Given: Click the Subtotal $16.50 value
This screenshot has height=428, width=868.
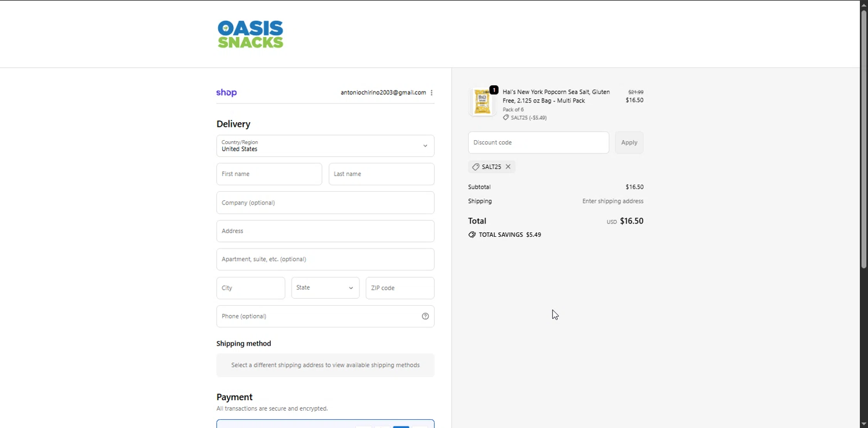Looking at the screenshot, I should click(x=634, y=187).
